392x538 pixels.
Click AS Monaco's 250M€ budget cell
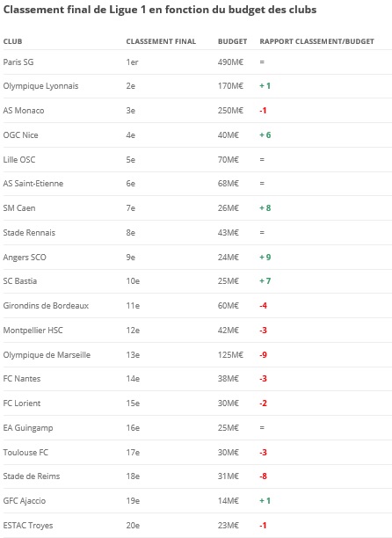point(230,111)
